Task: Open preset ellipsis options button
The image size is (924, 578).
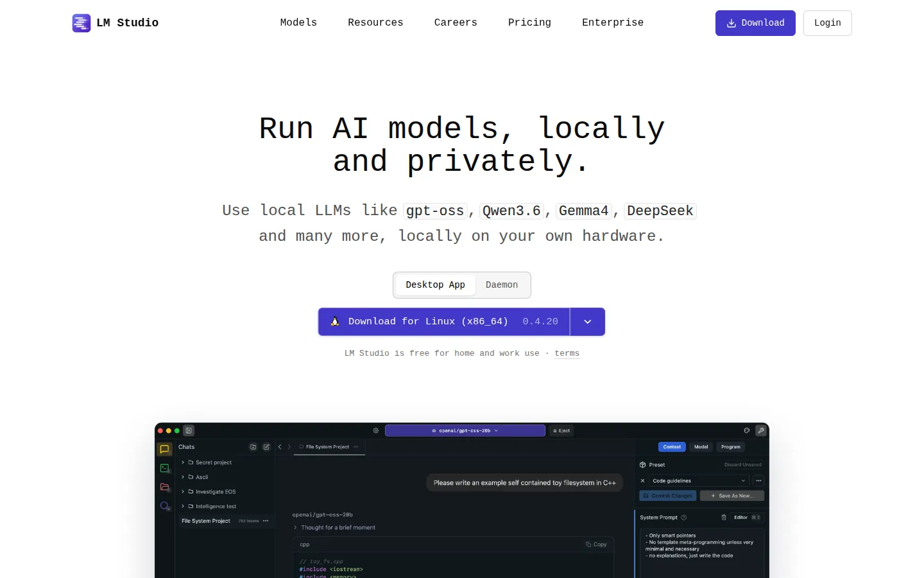Action: 758,481
